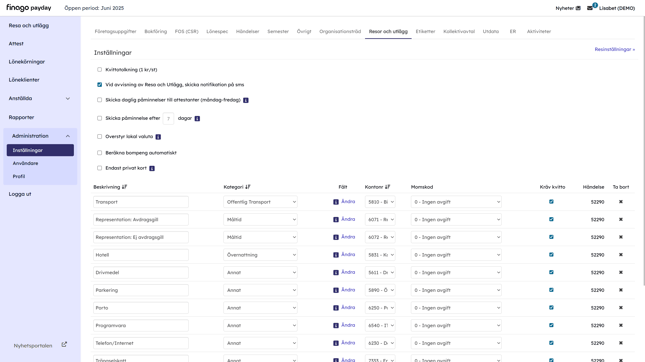Viewport: 645px width, 362px height.
Task: Delete the Porto row
Action: (x=621, y=308)
